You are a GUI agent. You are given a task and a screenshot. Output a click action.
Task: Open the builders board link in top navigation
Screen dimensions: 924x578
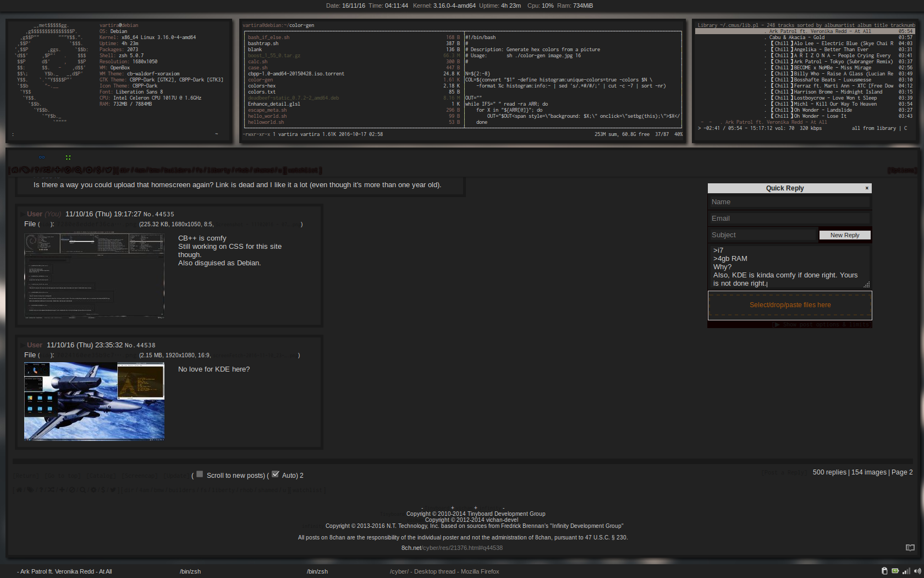(177, 170)
